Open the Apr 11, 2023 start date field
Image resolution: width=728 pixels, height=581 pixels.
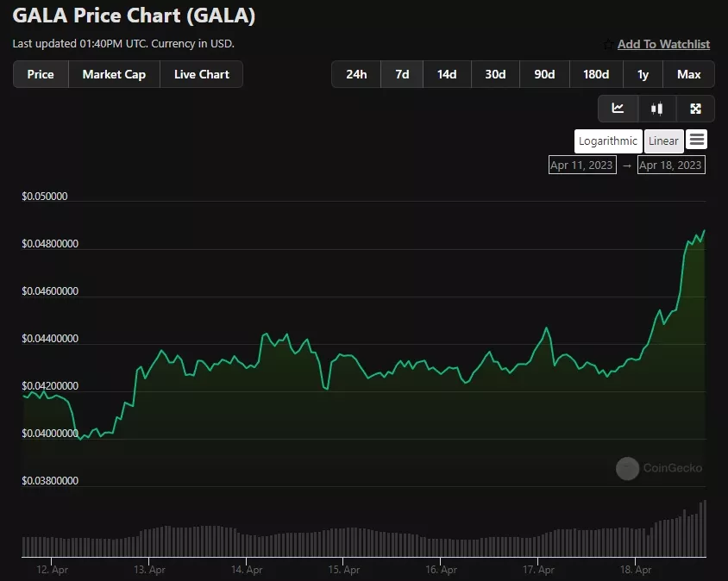click(582, 165)
